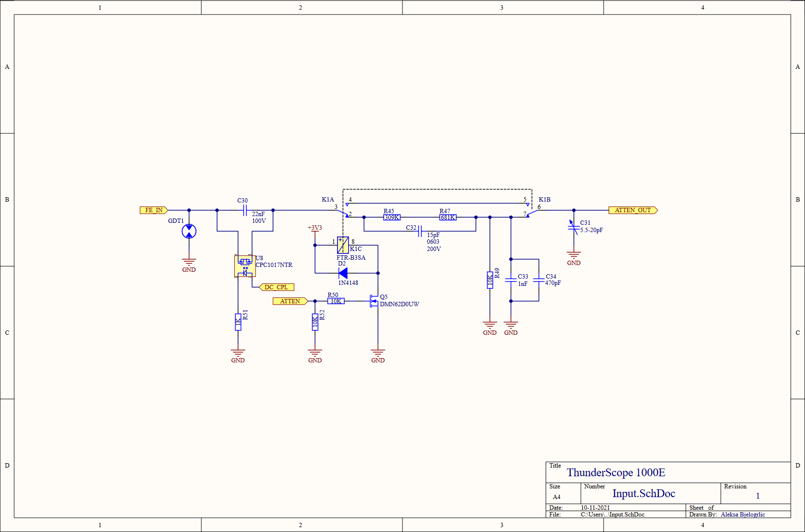Click the Input.SchDoc document number field
Viewport: 805px width, 532px height.
644,493
